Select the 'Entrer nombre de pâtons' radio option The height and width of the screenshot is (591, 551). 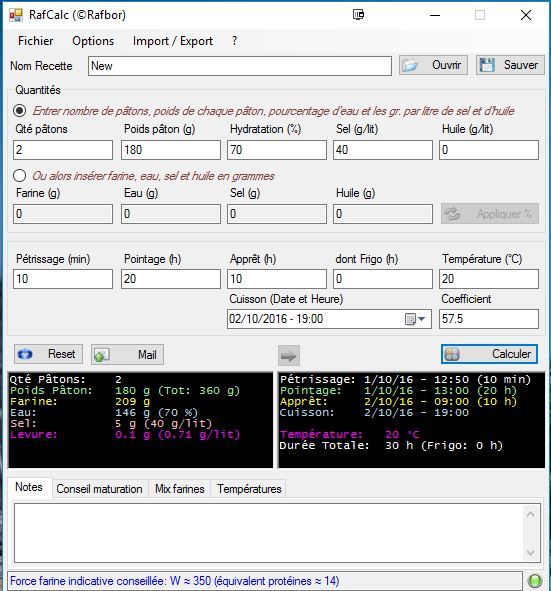20,111
